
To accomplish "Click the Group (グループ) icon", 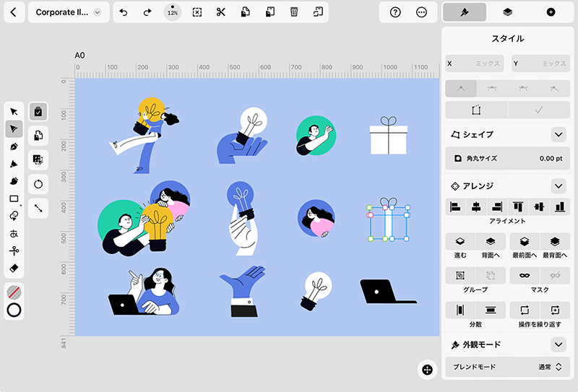I will point(460,275).
